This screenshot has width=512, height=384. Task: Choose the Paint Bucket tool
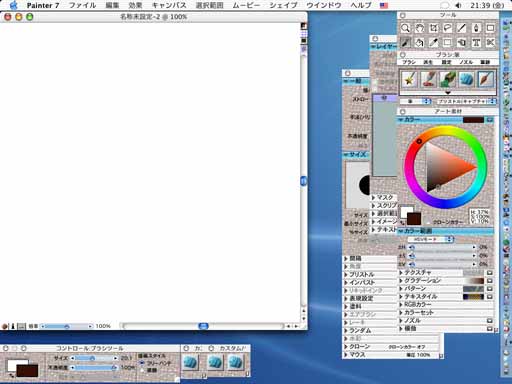coord(419,43)
